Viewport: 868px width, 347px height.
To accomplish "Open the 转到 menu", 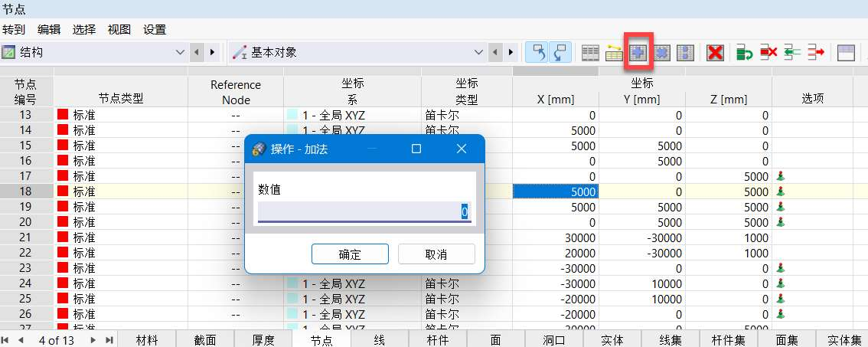I will pos(14,30).
